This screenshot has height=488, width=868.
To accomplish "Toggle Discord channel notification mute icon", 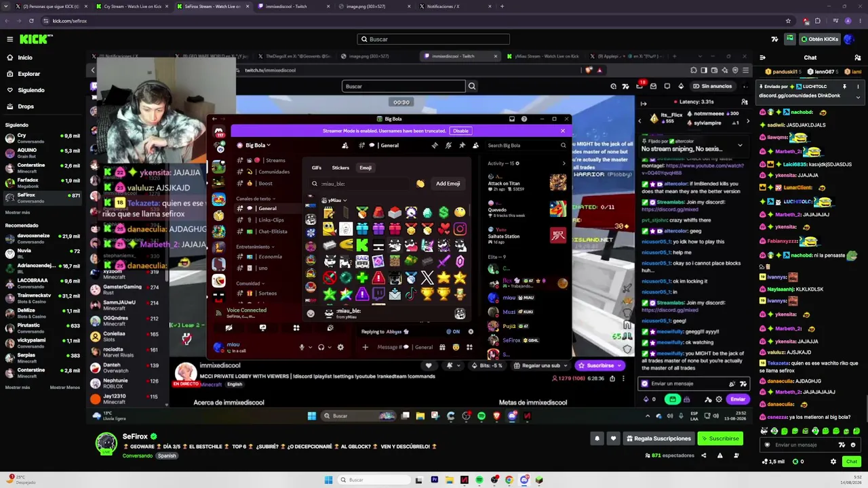I will [448, 145].
